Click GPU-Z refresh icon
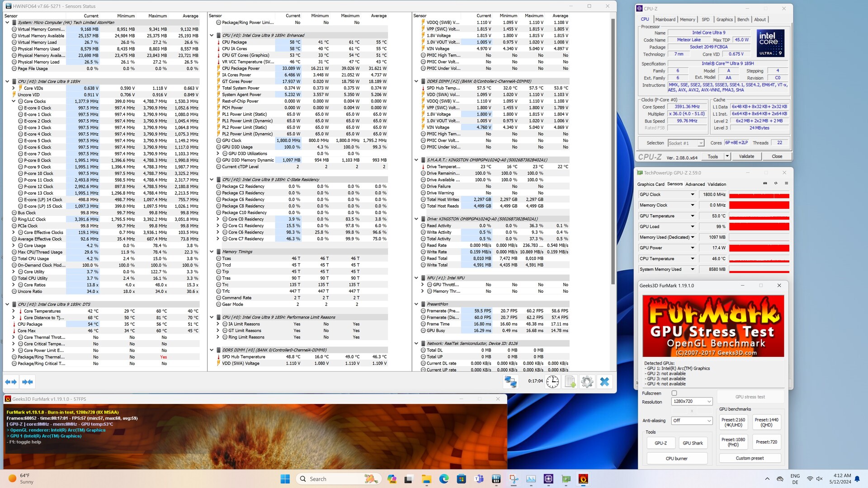 776,183
